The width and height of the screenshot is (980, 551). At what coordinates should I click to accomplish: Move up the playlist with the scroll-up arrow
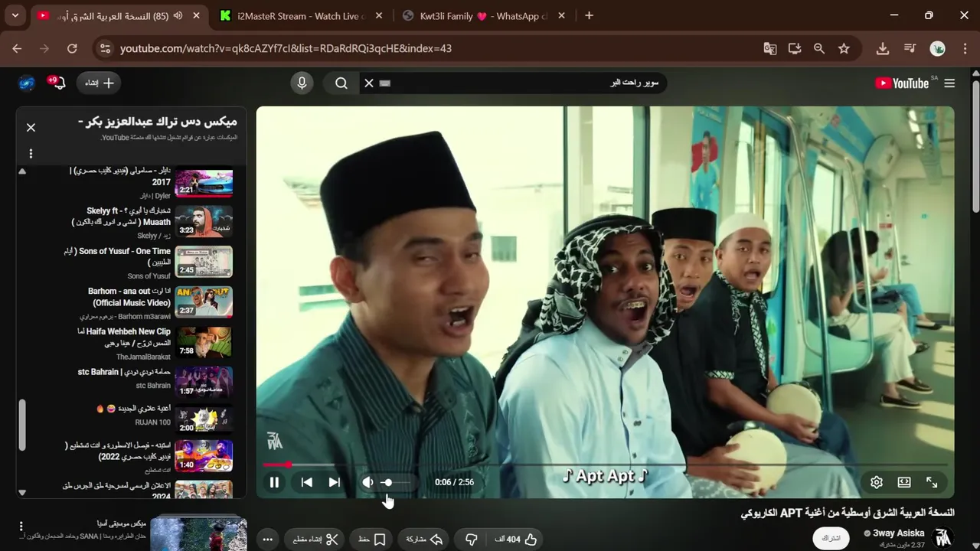click(x=21, y=171)
